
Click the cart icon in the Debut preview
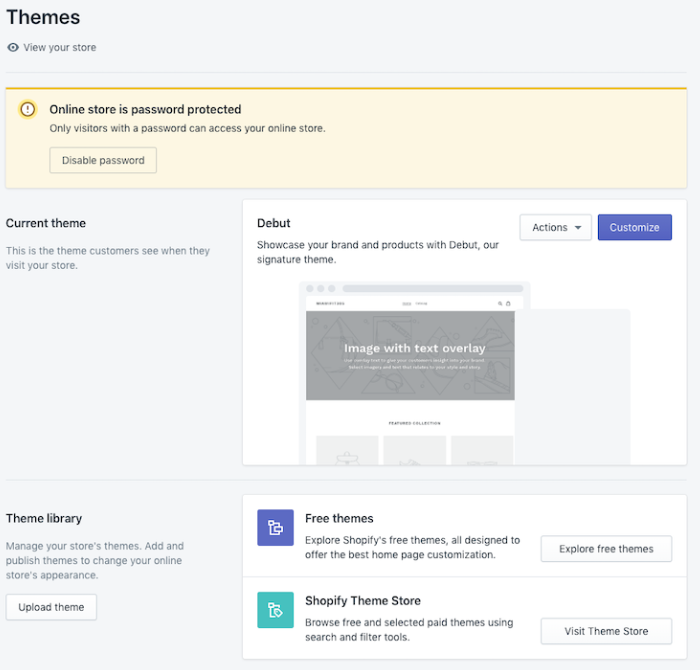point(508,303)
